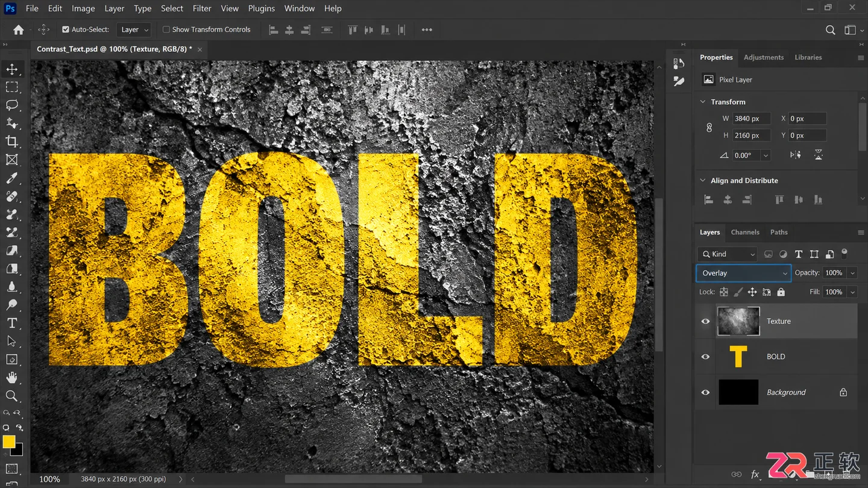Collapse the Align and Distribute section
The image size is (868, 488).
click(703, 180)
